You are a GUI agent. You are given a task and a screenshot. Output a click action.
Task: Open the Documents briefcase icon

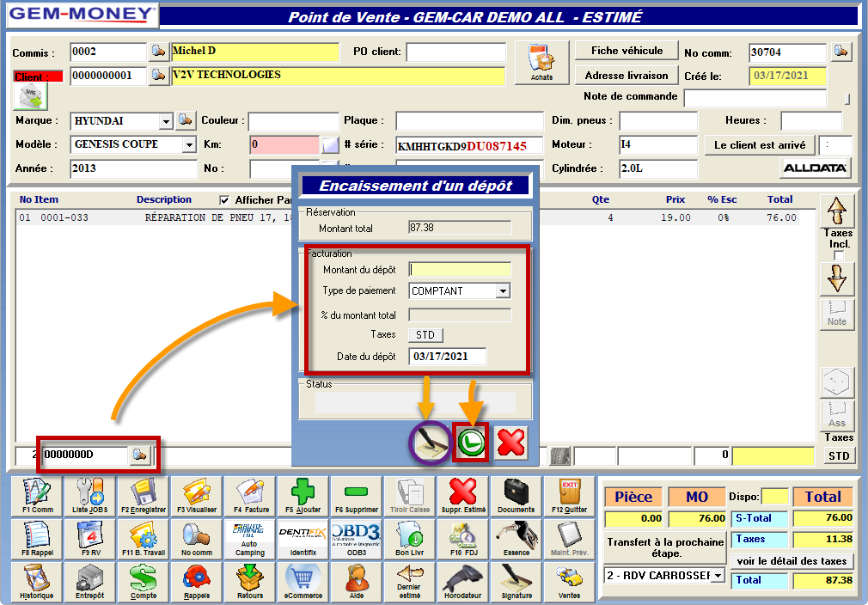[x=516, y=496]
